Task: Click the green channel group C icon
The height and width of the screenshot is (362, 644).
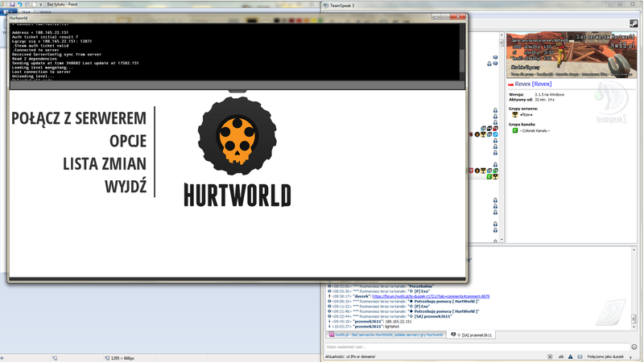Action: tap(514, 130)
